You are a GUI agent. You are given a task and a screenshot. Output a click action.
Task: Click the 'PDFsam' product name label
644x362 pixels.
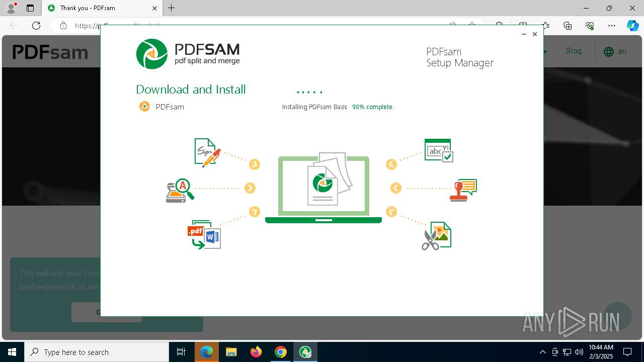tap(170, 107)
